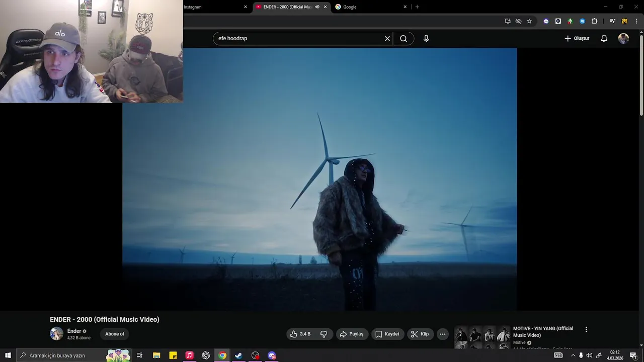Open the Windows notification center
The width and height of the screenshot is (644, 362).
pos(633,355)
